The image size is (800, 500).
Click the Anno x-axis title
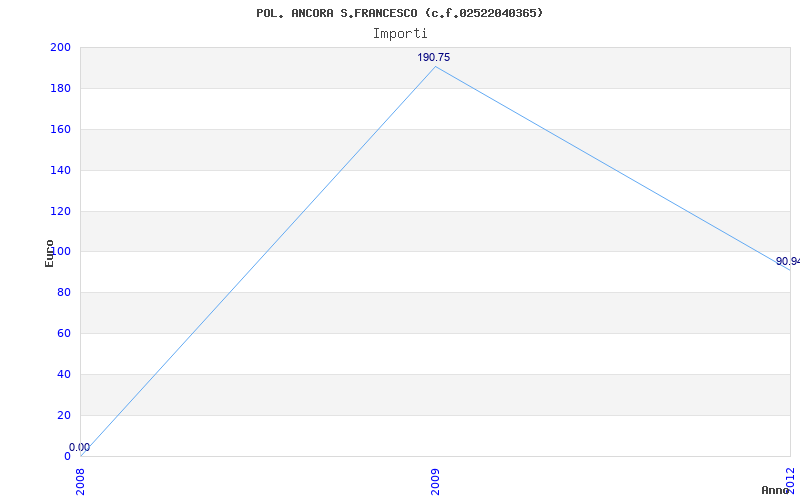(776, 490)
